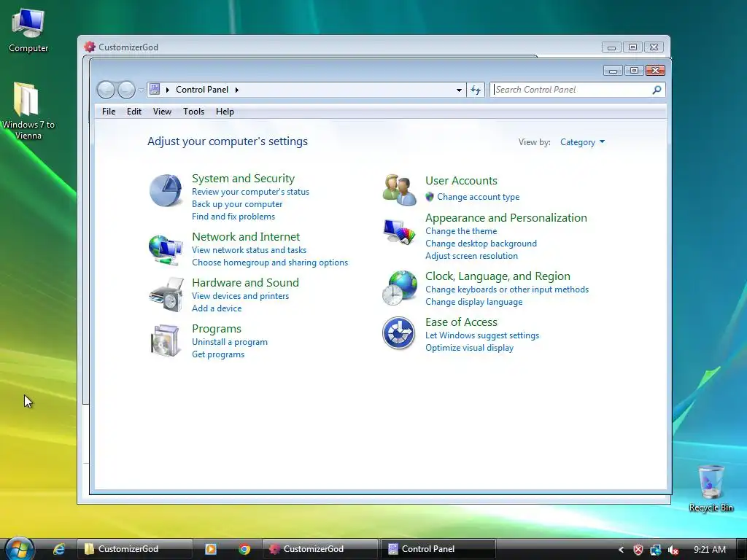Viewport: 747px width, 560px height.
Task: Open the network tray icon
Action: (x=656, y=550)
